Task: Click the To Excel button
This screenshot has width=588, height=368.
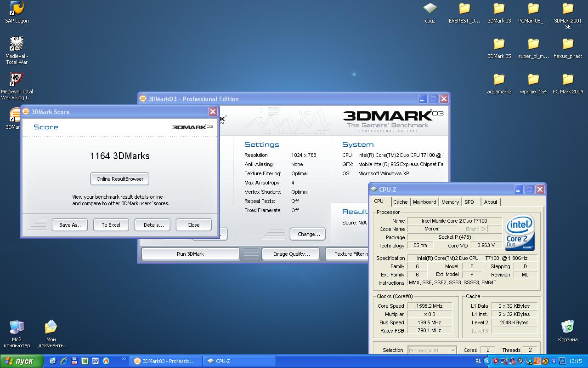Action: click(x=111, y=225)
